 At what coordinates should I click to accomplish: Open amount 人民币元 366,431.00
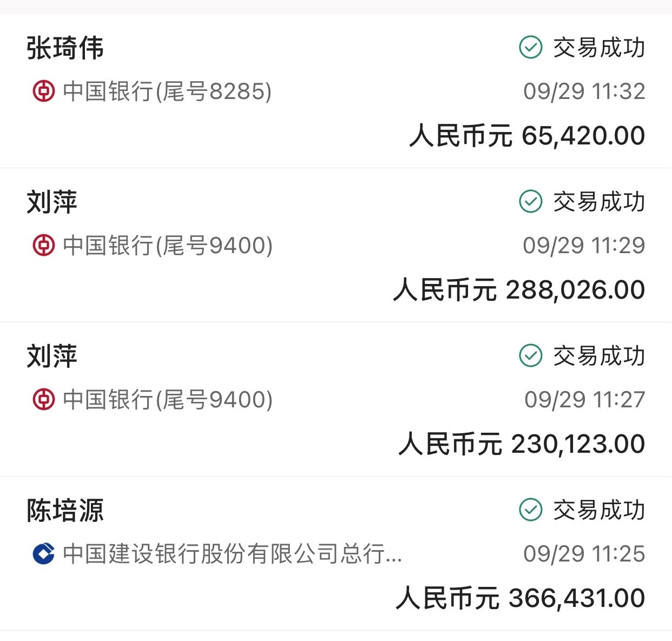pos(521,598)
